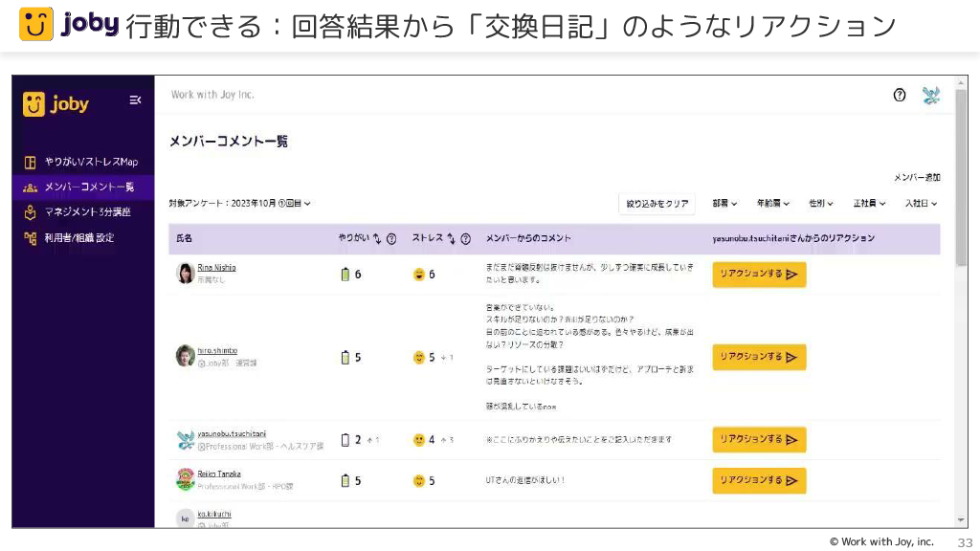
Task: Click hiro.shimbo's profile avatar
Action: click(186, 356)
